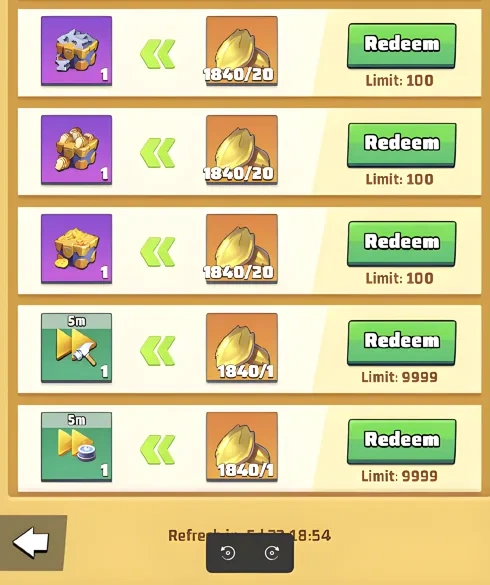Redeem the 5m construction speedup
Image resolution: width=490 pixels, height=585 pixels.
(x=402, y=342)
